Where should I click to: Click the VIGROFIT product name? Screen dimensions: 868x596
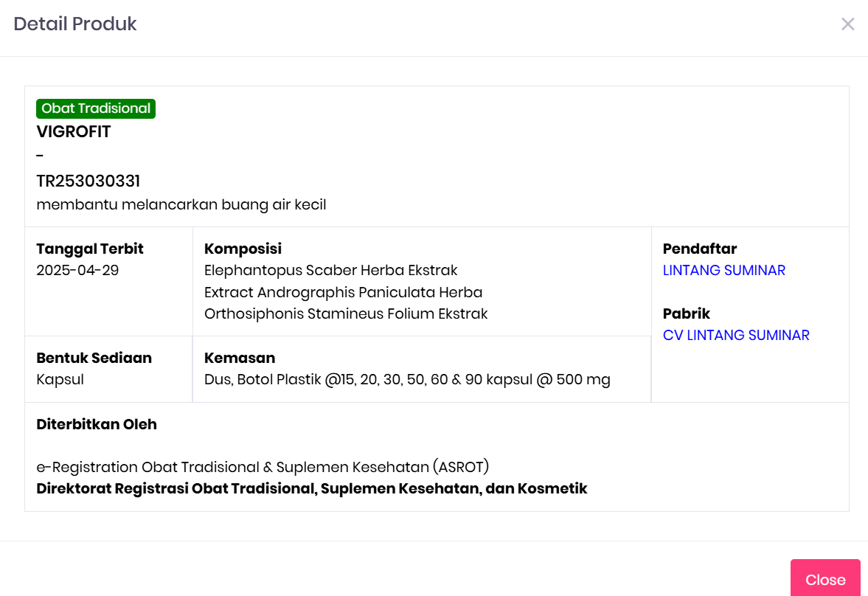pyautogui.click(x=74, y=132)
